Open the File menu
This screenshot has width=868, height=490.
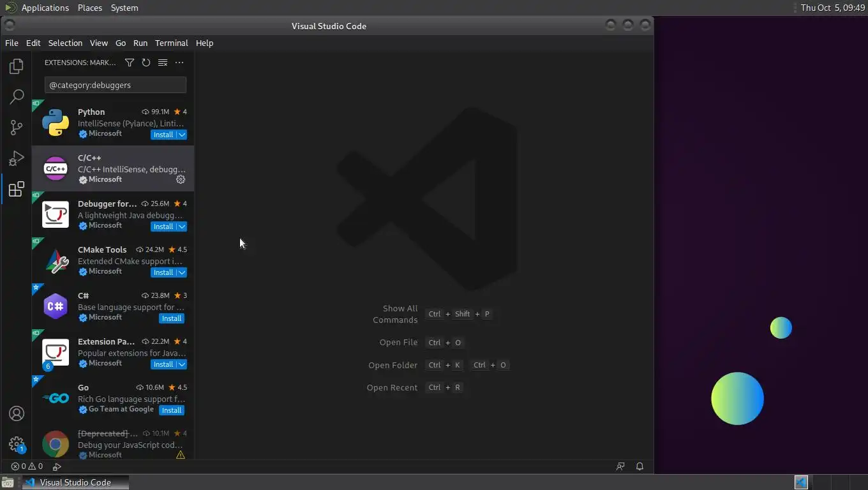(x=11, y=43)
